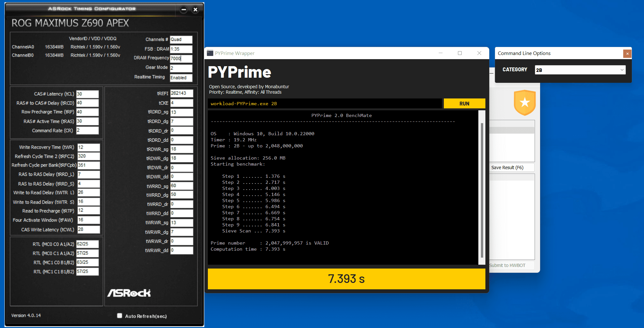The image size is (644, 328).
Task: Click the RAS# to CAS# Delay (tRCD) field
Action: tap(88, 103)
